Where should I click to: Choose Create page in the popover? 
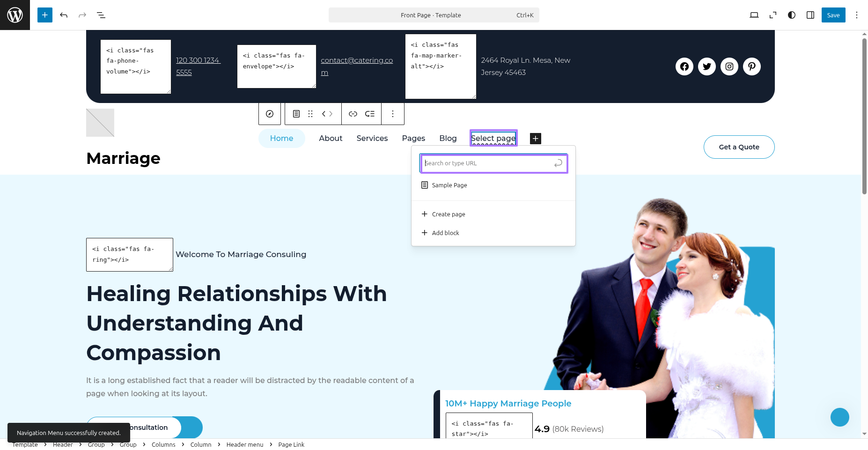[448, 214]
